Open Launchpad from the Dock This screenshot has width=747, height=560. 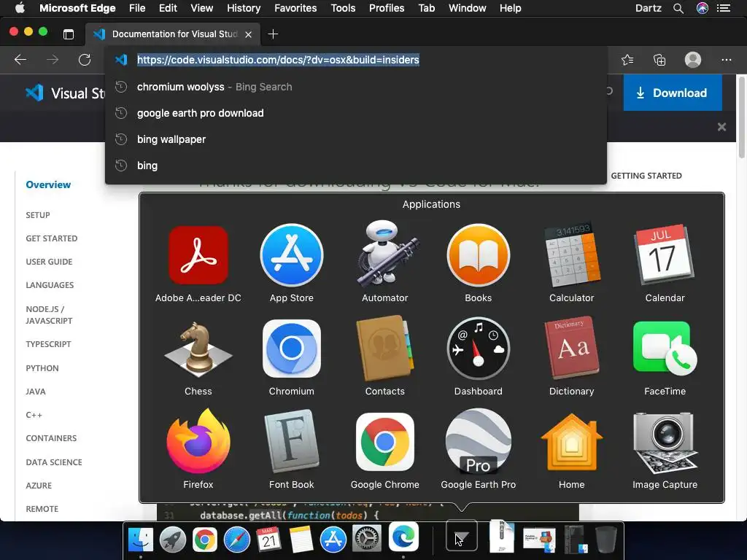pyautogui.click(x=172, y=539)
